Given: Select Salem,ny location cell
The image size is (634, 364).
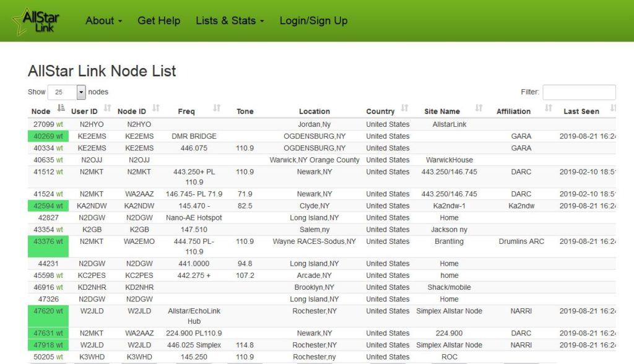Looking at the screenshot, I should pos(314,229).
